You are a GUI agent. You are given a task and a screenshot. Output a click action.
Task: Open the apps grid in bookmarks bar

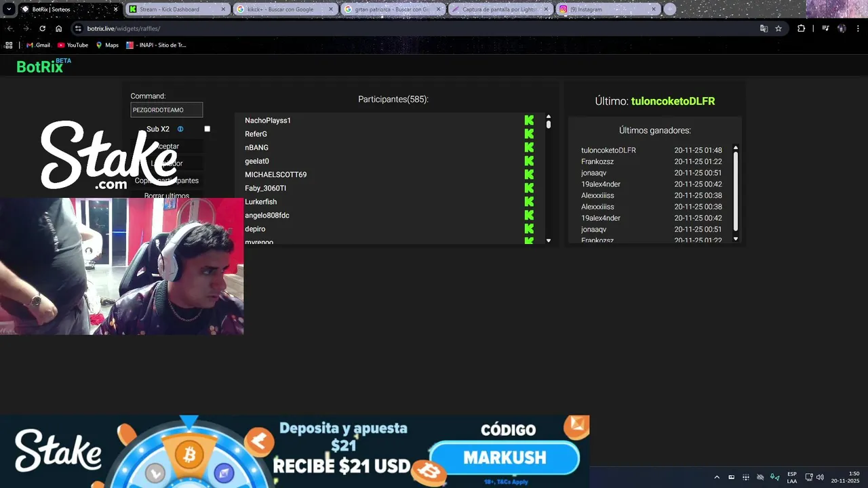point(9,45)
